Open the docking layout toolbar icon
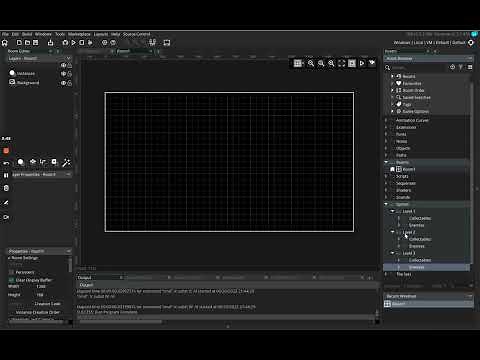This screenshot has height=360, width=480. [153, 42]
